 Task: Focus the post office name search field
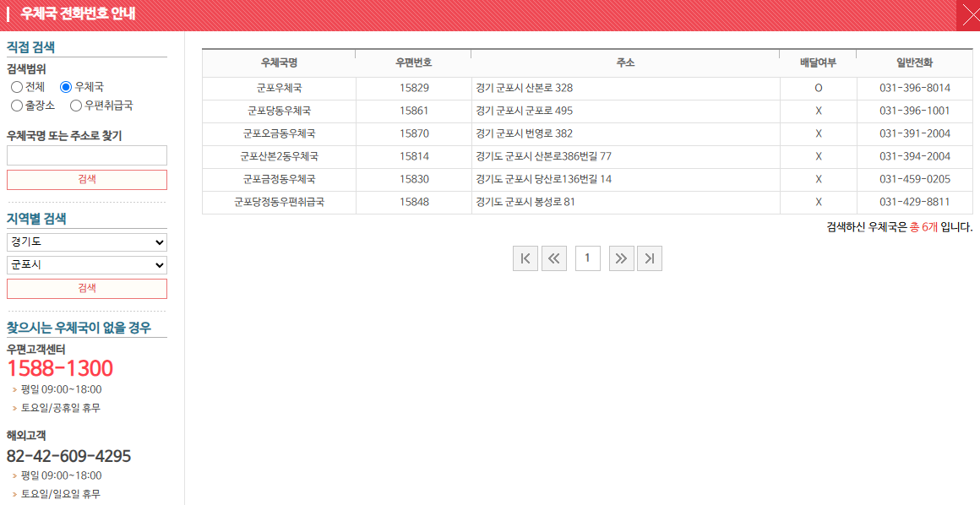click(x=87, y=155)
